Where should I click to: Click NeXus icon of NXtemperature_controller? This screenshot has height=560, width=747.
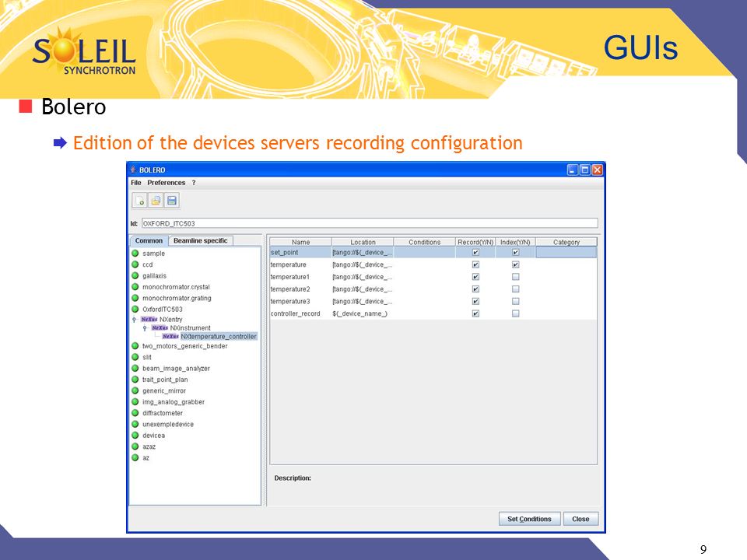170,336
